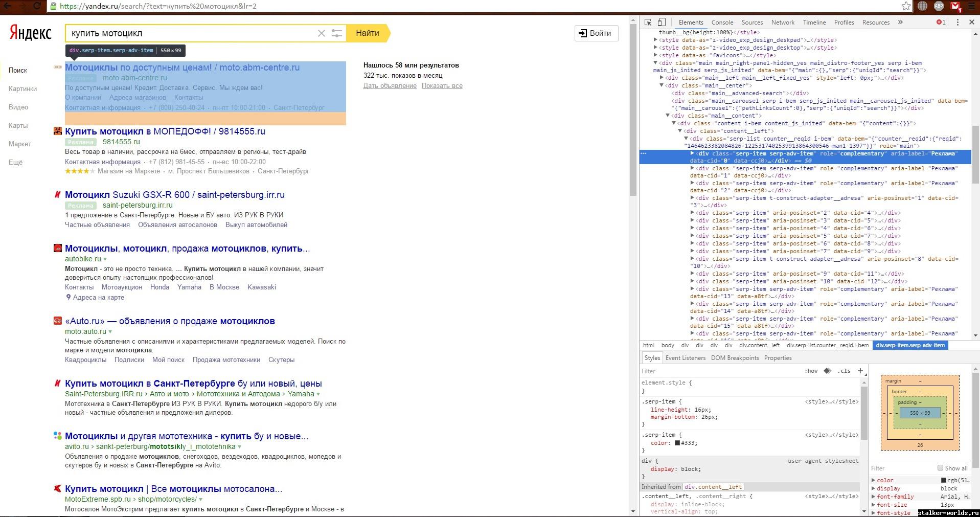Expand the serp-item aria-posinset="2" node

[x=693, y=213]
